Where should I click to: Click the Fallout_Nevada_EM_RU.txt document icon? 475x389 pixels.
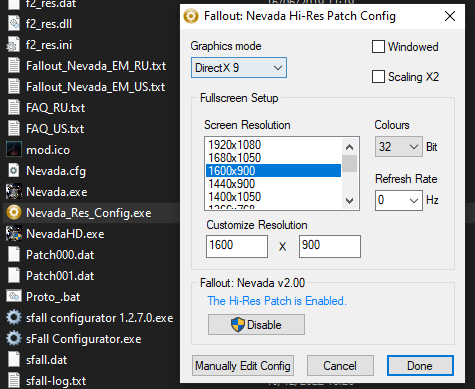point(14,66)
